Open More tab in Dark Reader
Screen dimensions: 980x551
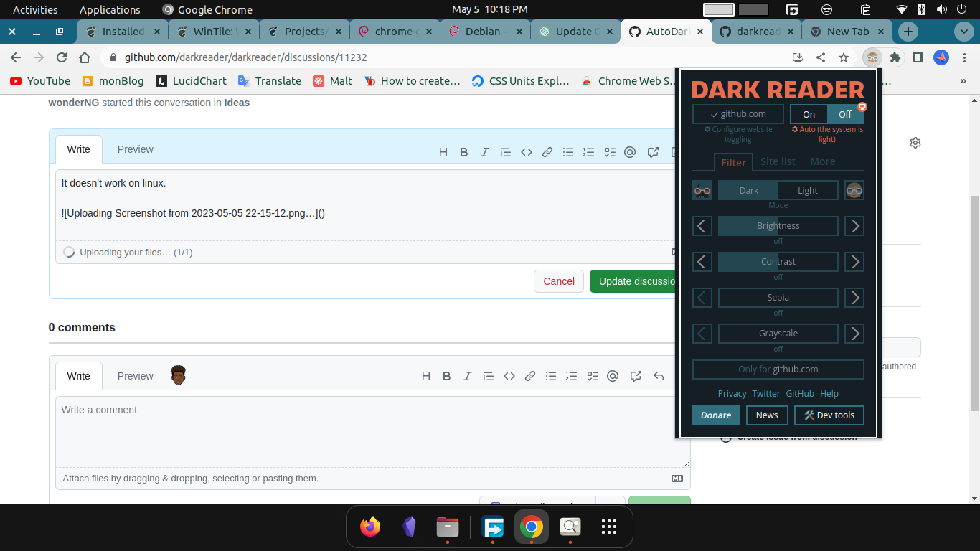click(x=822, y=161)
